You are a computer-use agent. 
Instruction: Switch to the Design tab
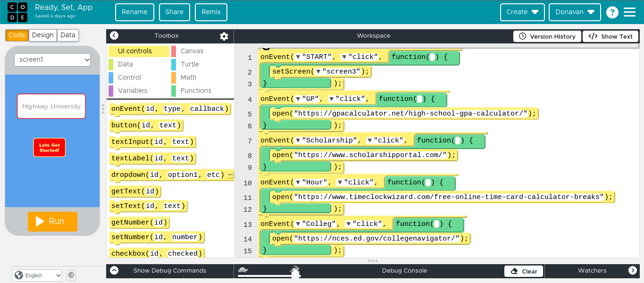click(43, 35)
